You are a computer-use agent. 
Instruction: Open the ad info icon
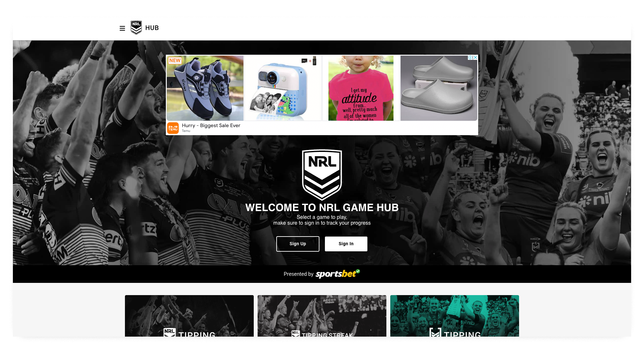pos(470,58)
